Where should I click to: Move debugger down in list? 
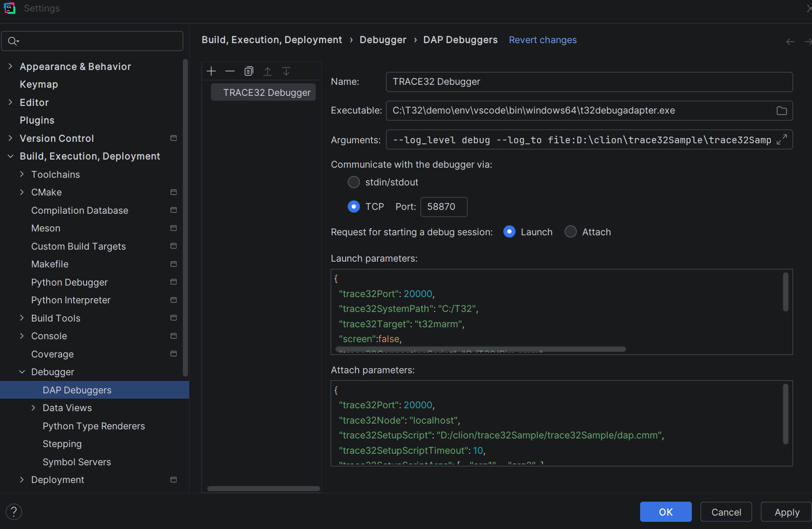click(x=286, y=71)
